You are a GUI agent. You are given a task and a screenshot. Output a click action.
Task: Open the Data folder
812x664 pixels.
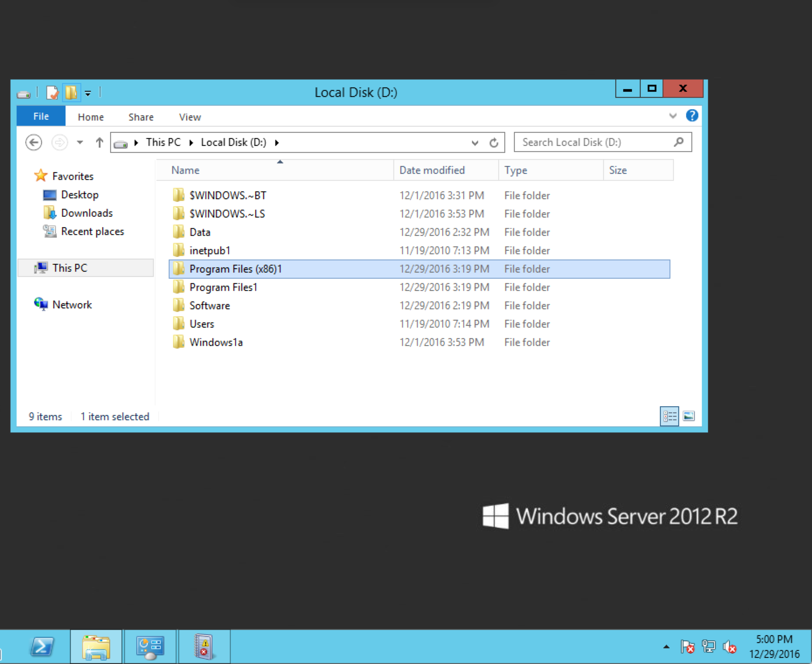coord(200,232)
